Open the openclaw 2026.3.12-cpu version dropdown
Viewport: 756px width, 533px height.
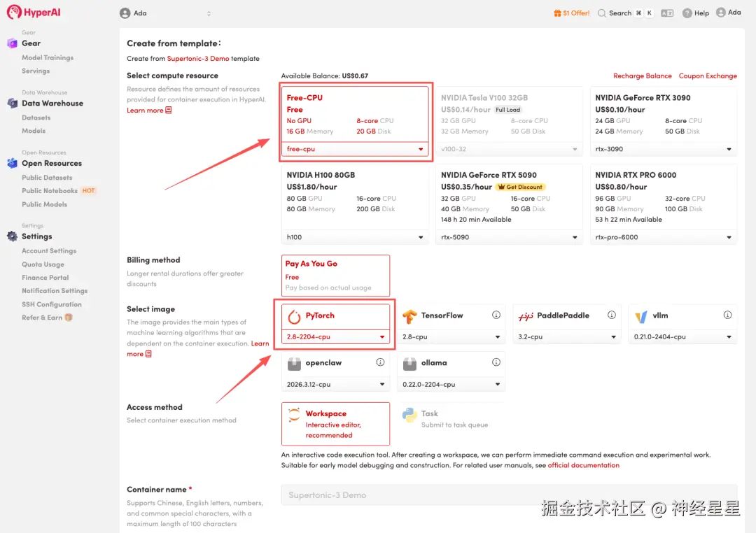point(335,384)
